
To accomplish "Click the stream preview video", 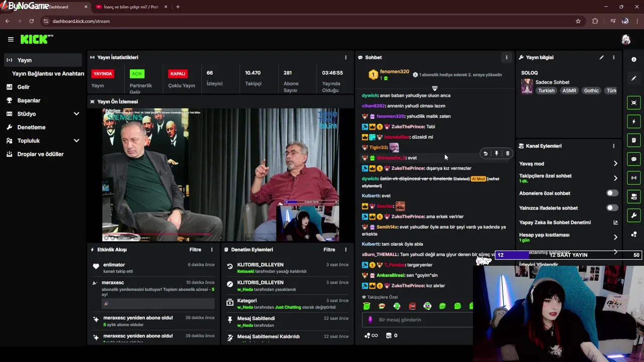I will tap(220, 175).
